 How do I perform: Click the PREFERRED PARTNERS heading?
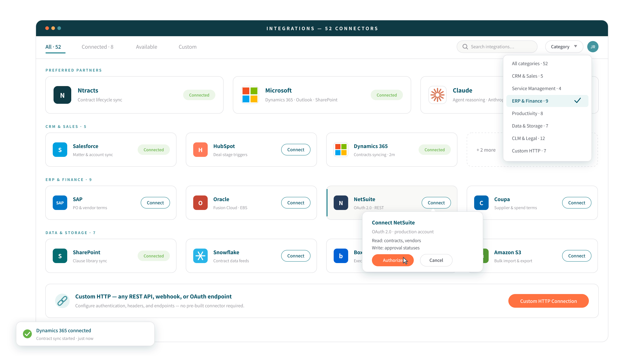[x=73, y=70]
